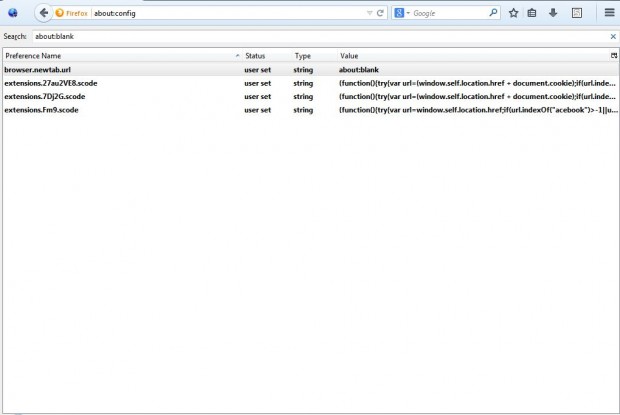Screen dimensions: 620x415
Task: Open the Google search engine dropdown
Action: 402,13
